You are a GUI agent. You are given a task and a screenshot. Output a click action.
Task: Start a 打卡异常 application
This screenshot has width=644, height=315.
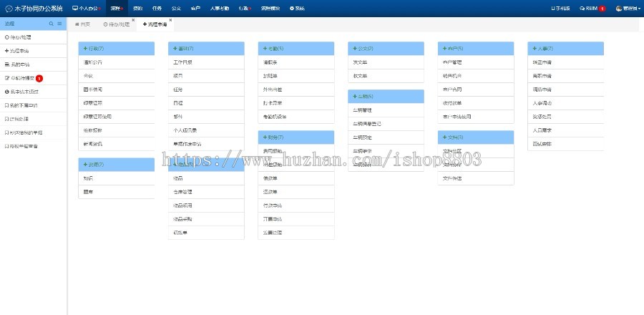tap(296, 103)
